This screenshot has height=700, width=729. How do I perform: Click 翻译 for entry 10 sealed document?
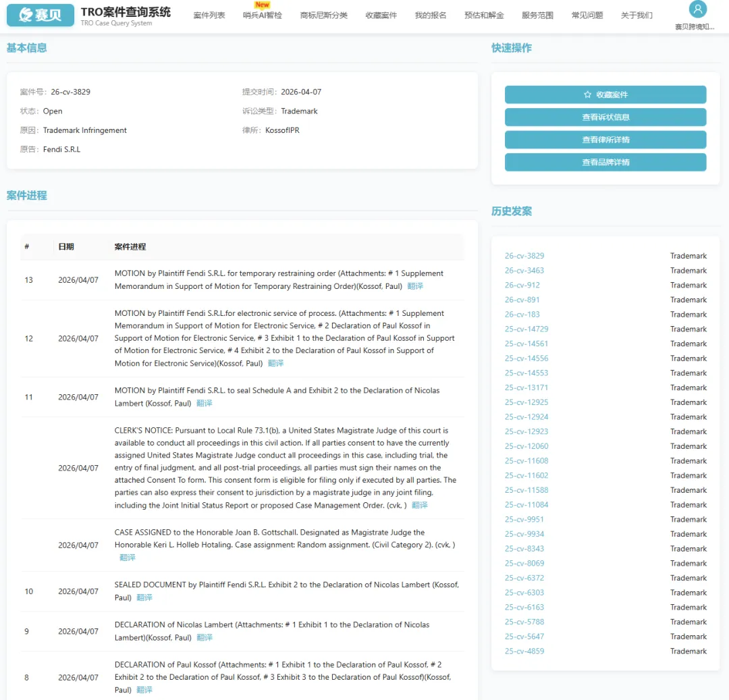click(144, 598)
